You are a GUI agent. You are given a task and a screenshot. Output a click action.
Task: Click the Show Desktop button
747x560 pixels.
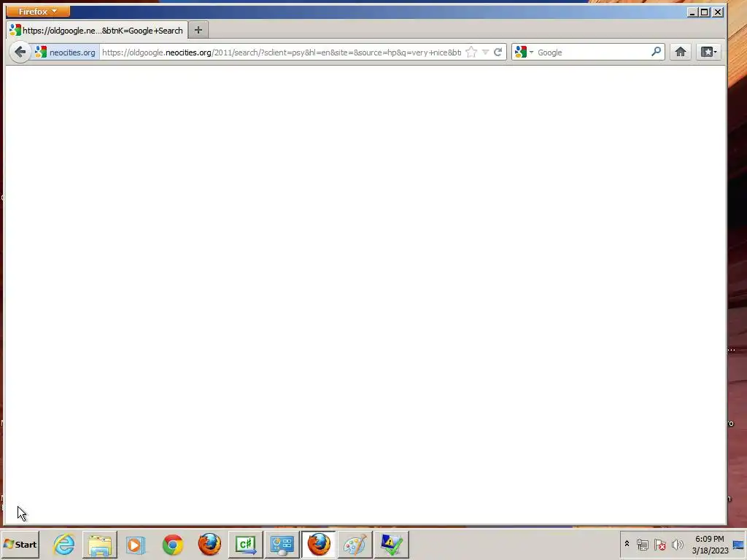click(739, 544)
